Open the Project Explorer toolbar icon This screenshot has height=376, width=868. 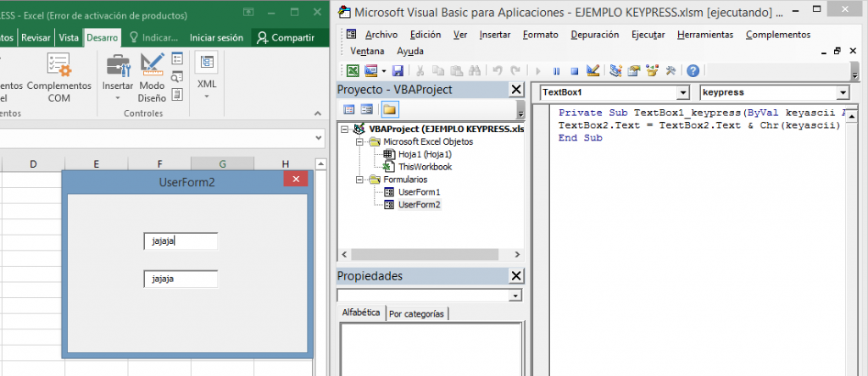coord(615,71)
